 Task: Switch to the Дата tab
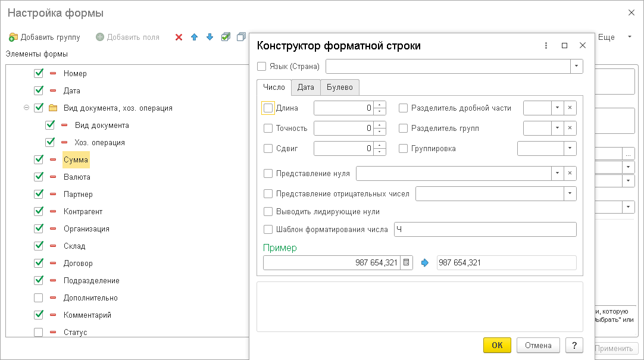click(305, 87)
